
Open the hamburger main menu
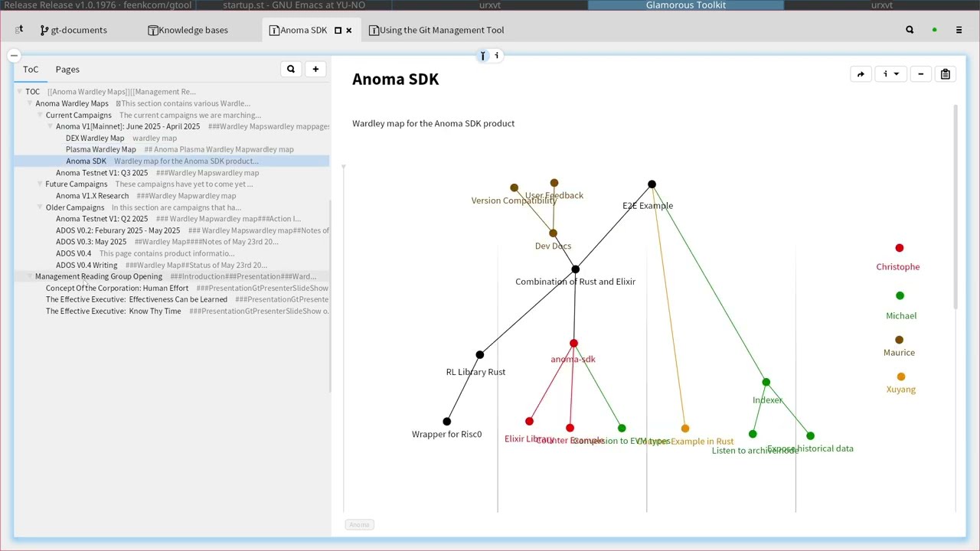(959, 30)
